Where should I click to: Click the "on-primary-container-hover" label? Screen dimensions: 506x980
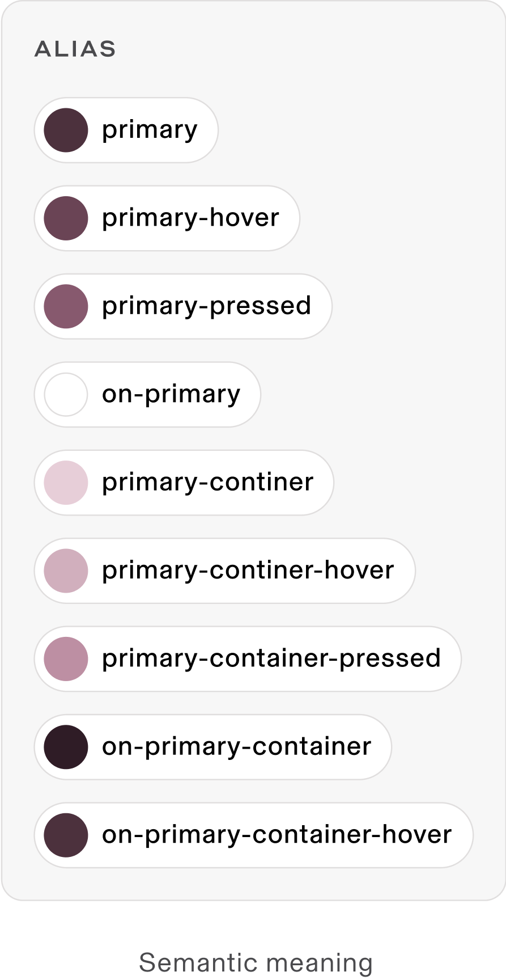(x=277, y=835)
